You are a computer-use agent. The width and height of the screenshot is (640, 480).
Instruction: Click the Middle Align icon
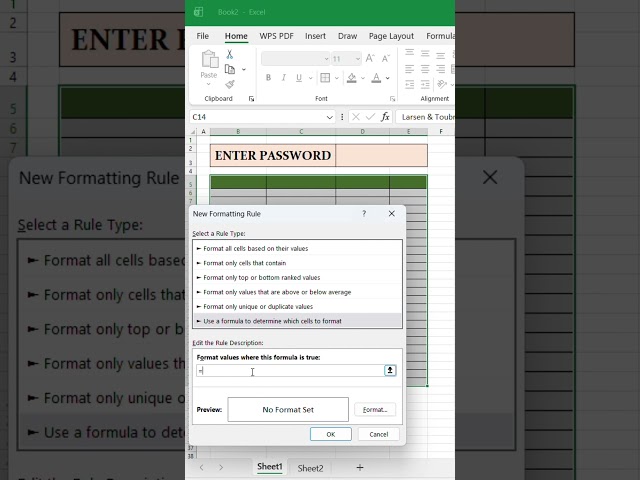coord(425,53)
